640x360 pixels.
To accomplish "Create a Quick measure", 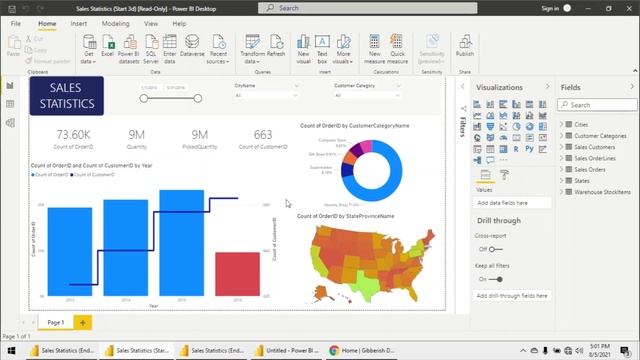I will (x=397, y=49).
